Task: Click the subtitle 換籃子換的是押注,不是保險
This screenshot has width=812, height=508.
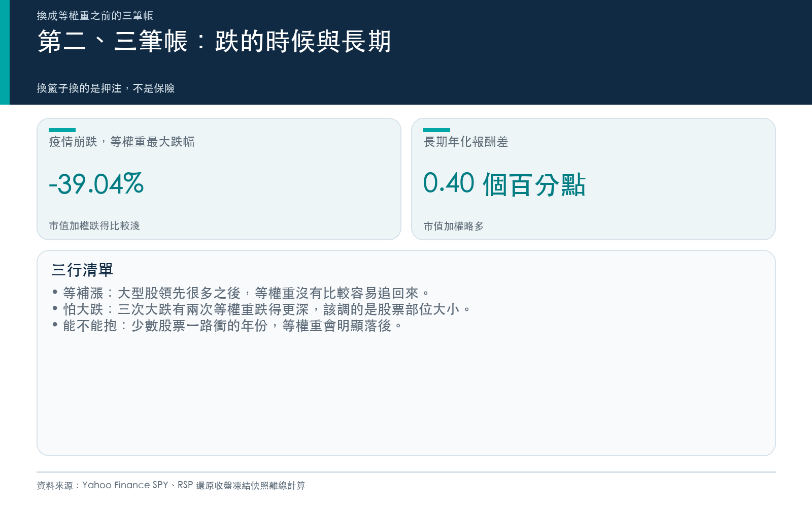Action: tap(106, 88)
